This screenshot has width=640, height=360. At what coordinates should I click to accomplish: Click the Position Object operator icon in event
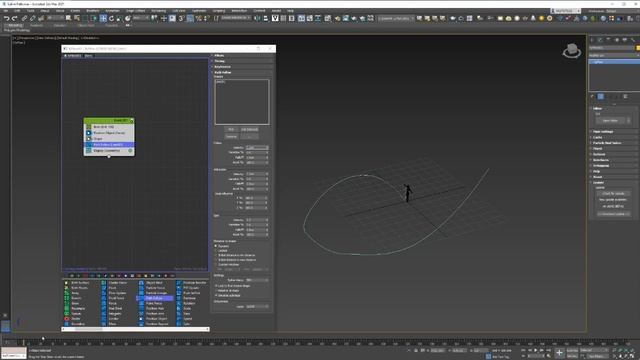89,133
